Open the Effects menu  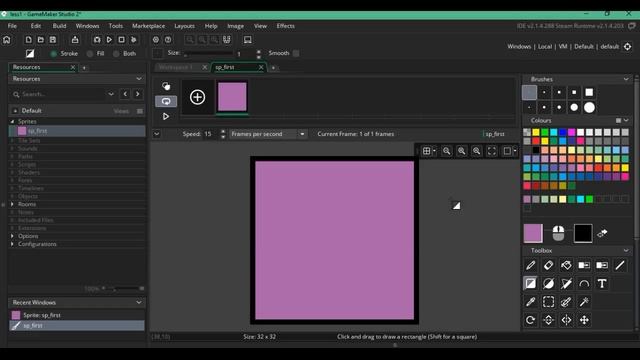tap(285, 26)
